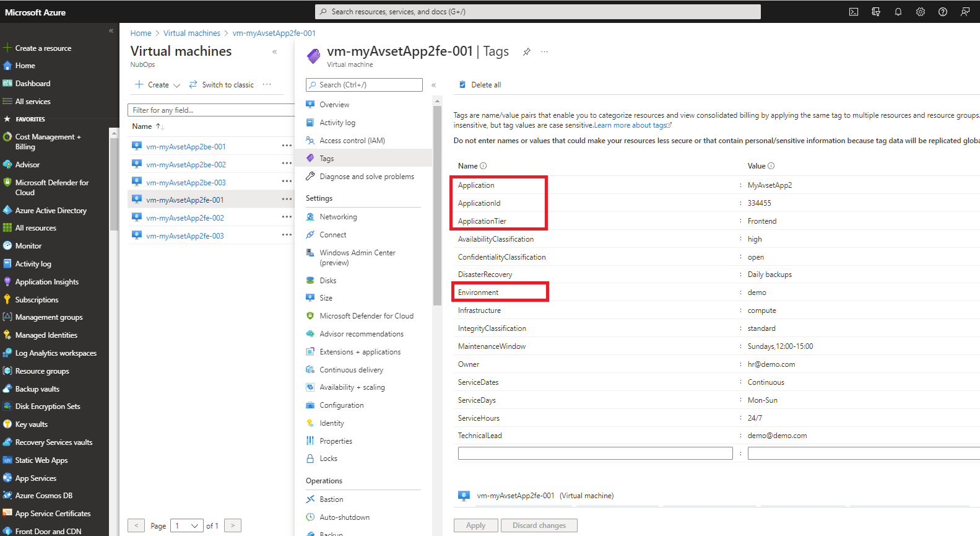Collapse the resource menu pane
The height and width of the screenshot is (536, 980).
pyautogui.click(x=434, y=85)
